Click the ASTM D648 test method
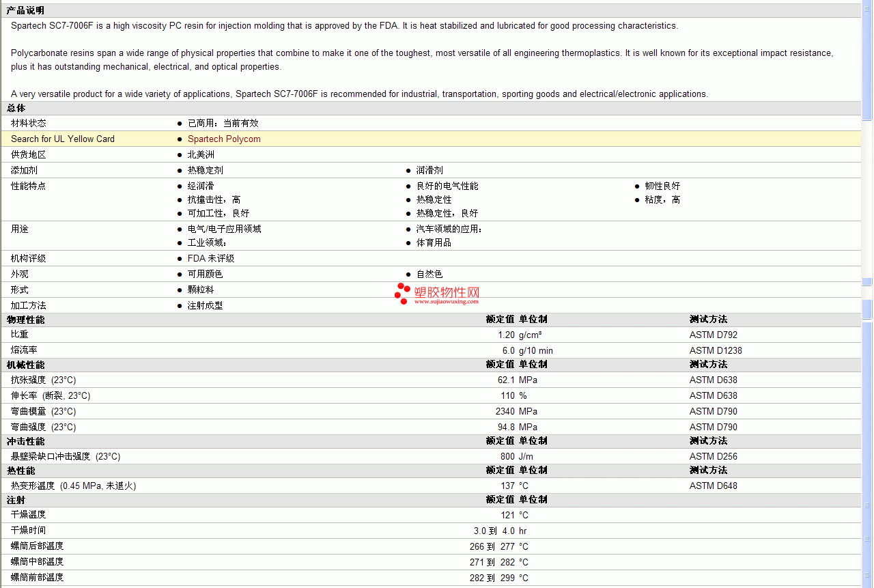Viewport: 874px width, 588px height. (714, 486)
